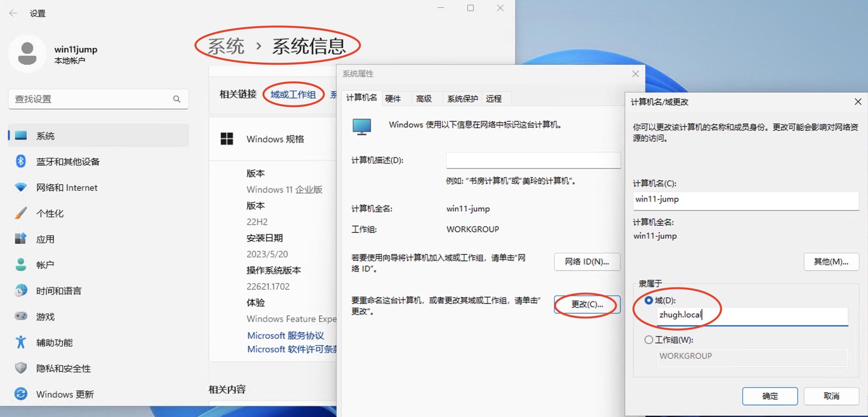The height and width of the screenshot is (417, 868).
Task: Open Microsoft 软件许可条款 link
Action: pos(292,349)
